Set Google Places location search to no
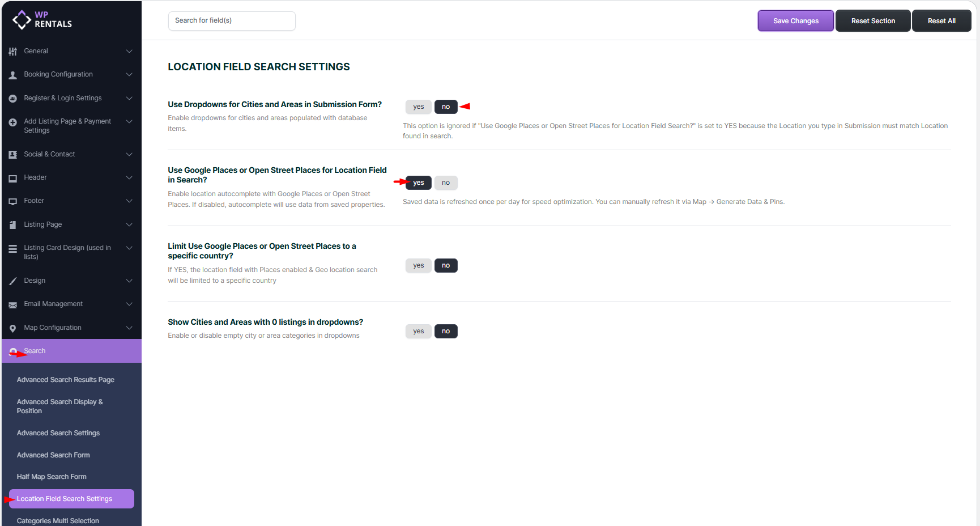Screen dimensions: 980x526 tap(446, 183)
